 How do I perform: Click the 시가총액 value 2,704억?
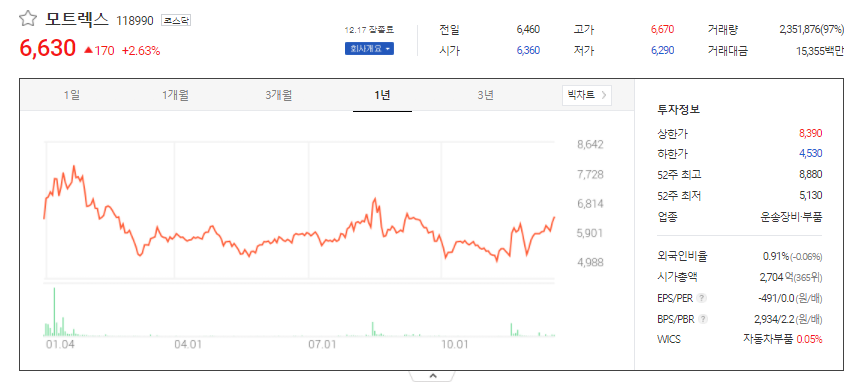(x=775, y=277)
